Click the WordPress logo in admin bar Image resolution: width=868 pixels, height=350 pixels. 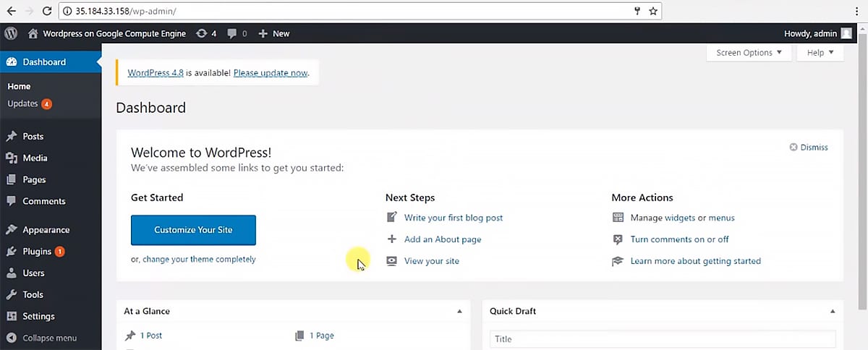[x=11, y=33]
